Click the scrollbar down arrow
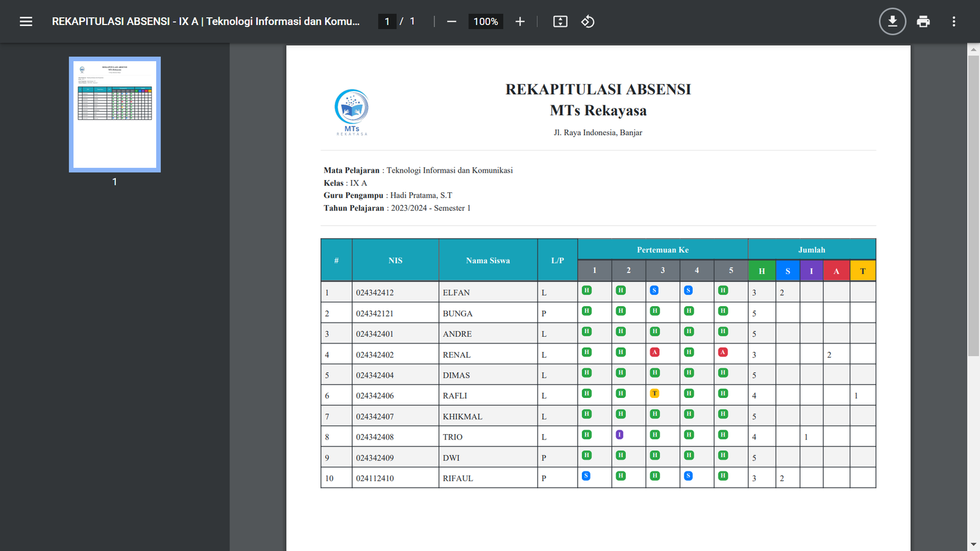The image size is (980, 551). pyautogui.click(x=973, y=544)
